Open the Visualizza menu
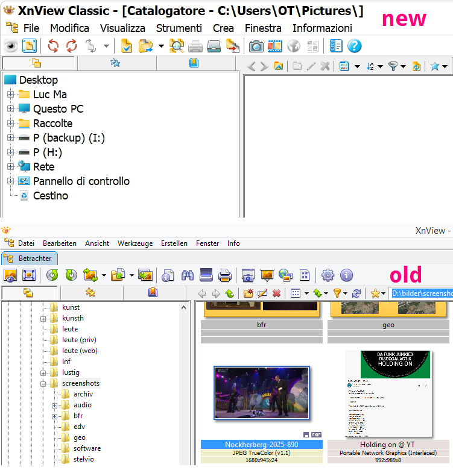The image size is (453, 476). click(122, 28)
